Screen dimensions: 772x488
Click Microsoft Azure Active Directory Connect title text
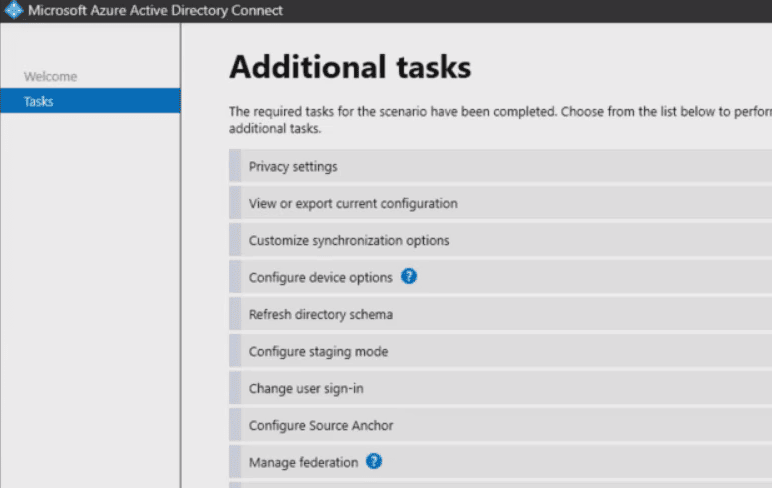(x=155, y=10)
